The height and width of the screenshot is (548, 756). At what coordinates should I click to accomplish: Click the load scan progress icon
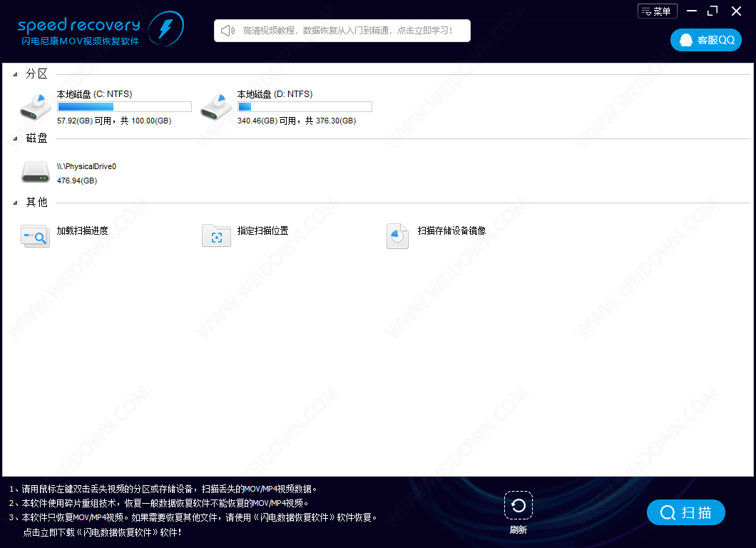tap(35, 236)
